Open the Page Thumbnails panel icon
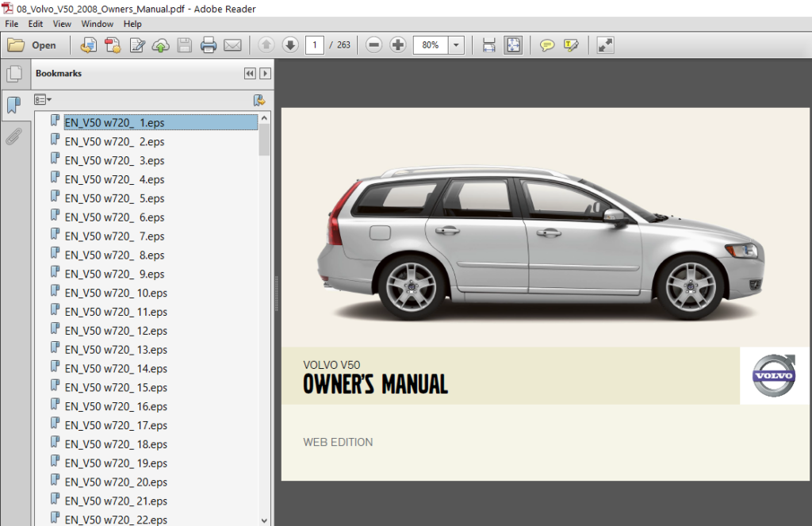Screen dimensions: 812x526 (14, 74)
